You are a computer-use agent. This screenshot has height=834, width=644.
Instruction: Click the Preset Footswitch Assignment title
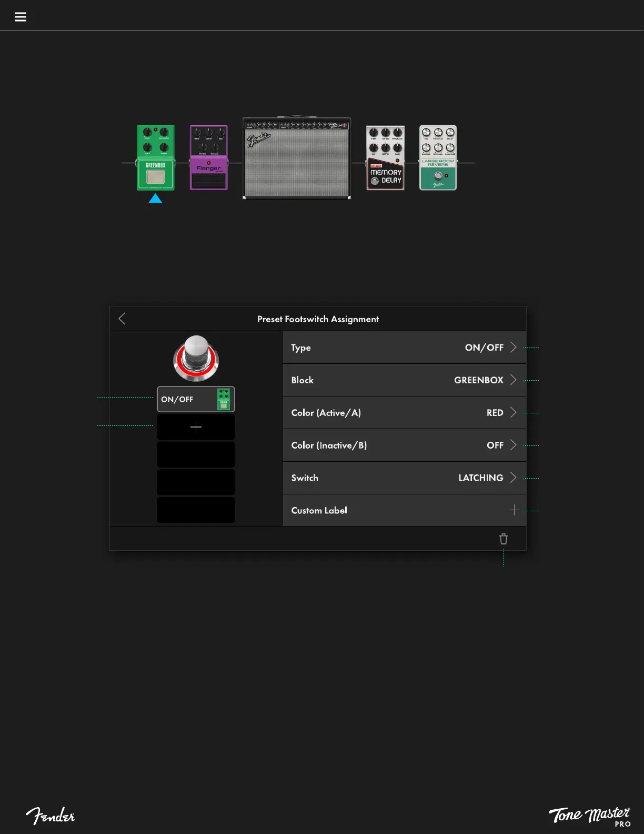318,319
